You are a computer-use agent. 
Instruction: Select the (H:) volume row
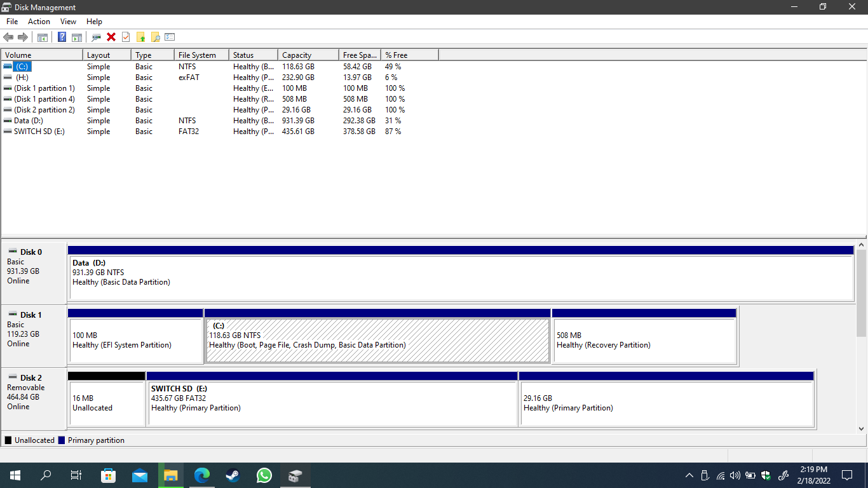click(220, 77)
